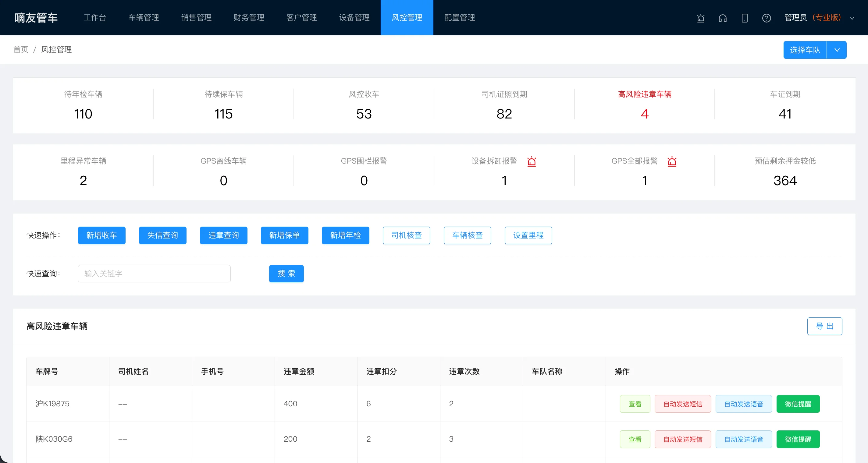Go to 首页 breadcrumb link
The image size is (868, 463).
20,50
